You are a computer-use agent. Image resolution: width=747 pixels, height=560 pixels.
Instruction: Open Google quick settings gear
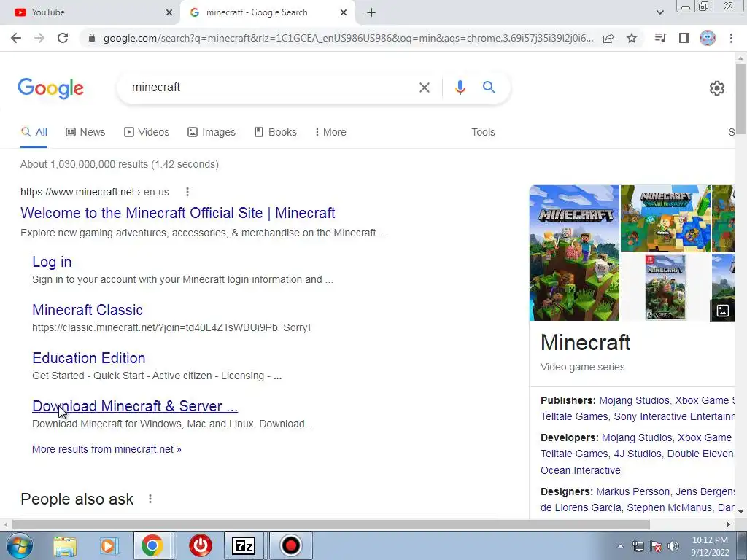tap(717, 88)
